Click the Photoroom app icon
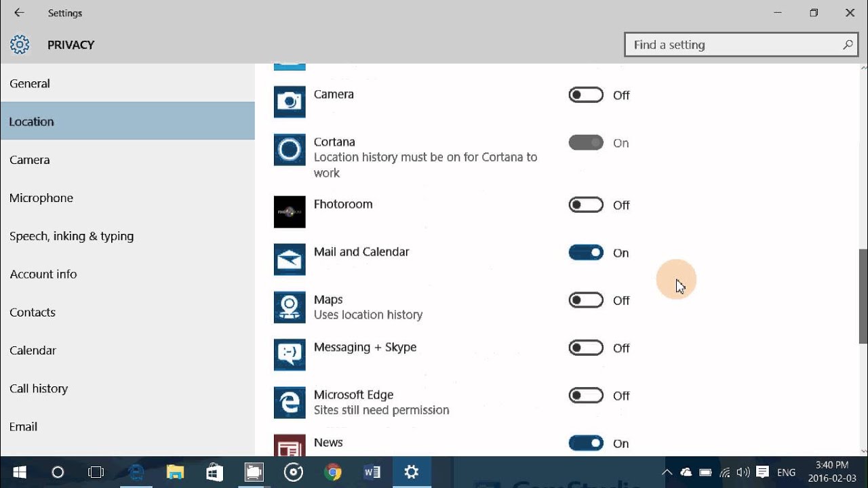This screenshot has height=488, width=868. point(290,211)
